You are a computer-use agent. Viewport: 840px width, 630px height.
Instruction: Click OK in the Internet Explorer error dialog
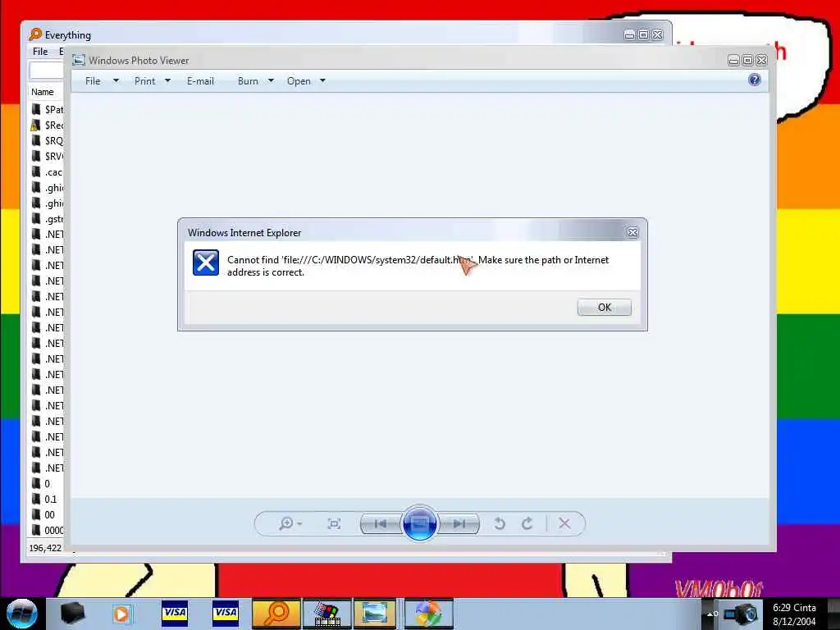click(604, 307)
